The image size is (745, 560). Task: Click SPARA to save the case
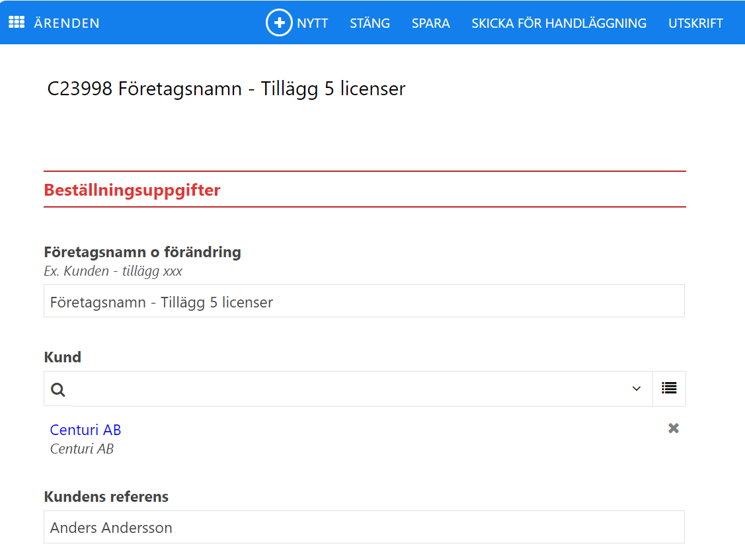pyautogui.click(x=430, y=23)
